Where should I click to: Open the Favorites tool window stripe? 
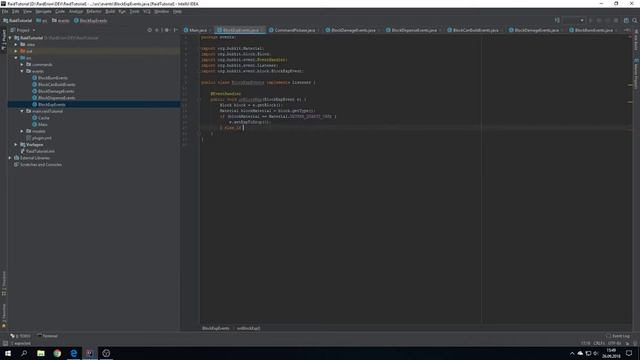[4, 316]
